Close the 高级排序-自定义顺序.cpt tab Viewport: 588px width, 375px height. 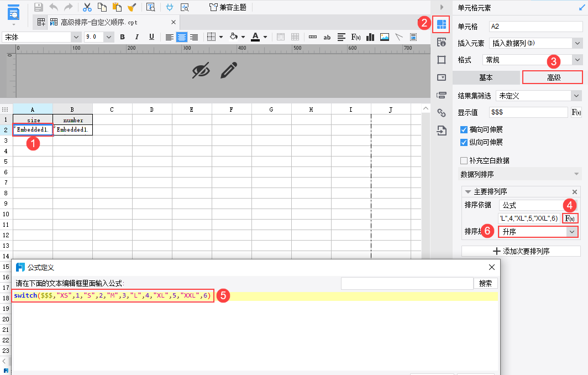(174, 22)
